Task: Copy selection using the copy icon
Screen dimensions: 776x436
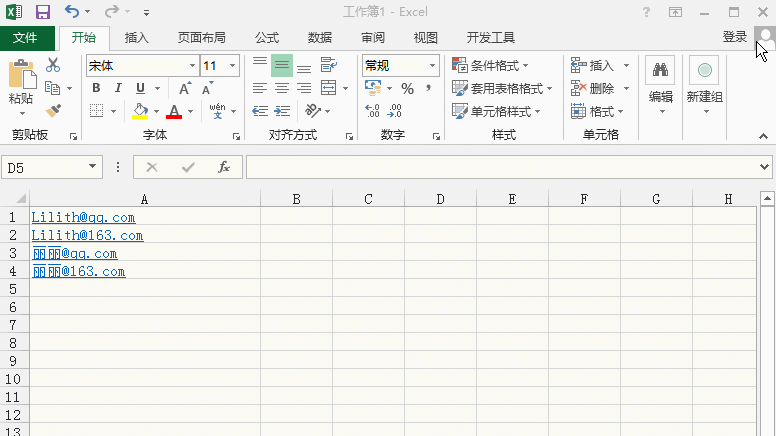Action: click(x=52, y=88)
